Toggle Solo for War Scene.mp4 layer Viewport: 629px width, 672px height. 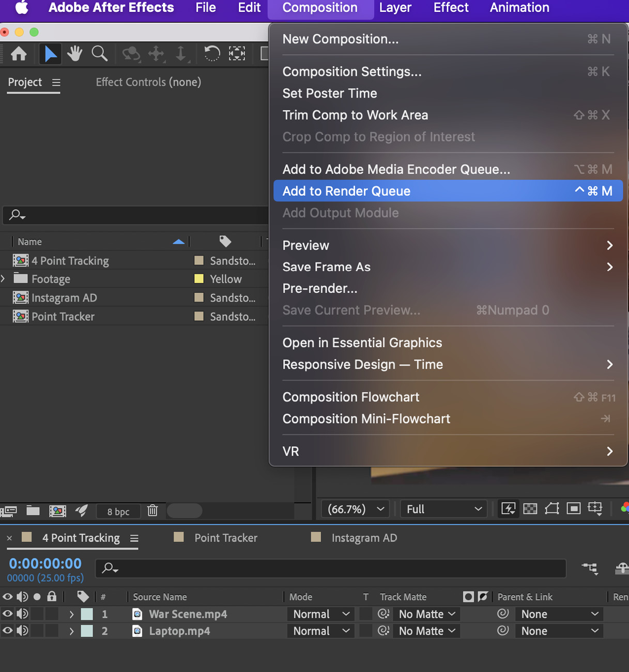(37, 614)
